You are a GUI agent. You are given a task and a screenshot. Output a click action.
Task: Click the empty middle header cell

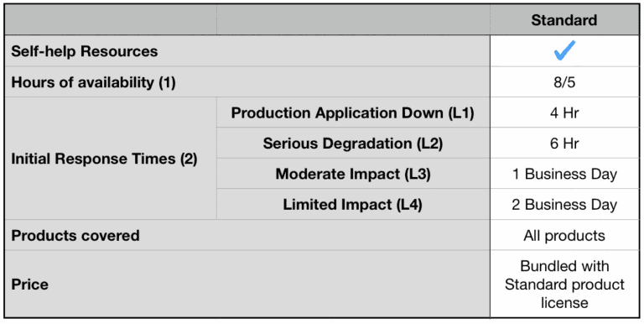pos(353,20)
